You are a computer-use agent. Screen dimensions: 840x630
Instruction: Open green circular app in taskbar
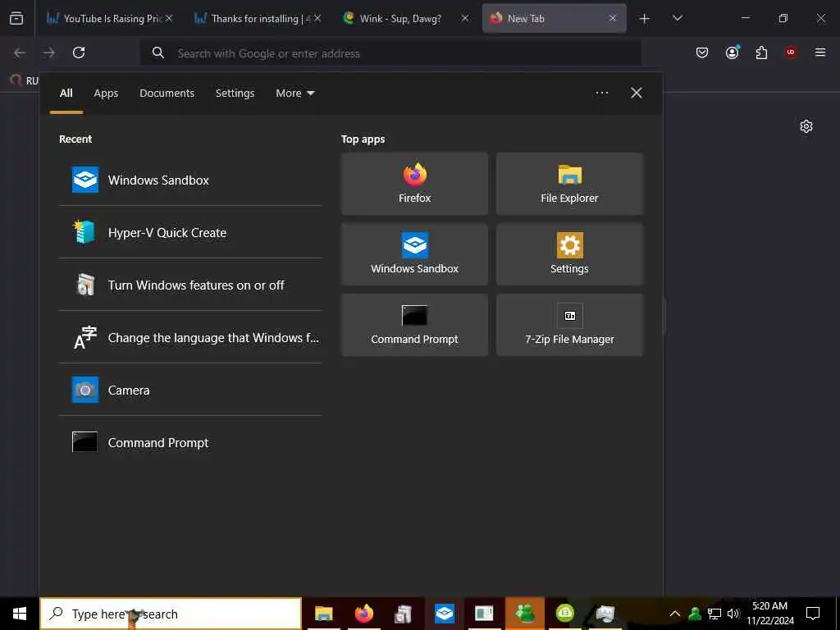point(565,614)
